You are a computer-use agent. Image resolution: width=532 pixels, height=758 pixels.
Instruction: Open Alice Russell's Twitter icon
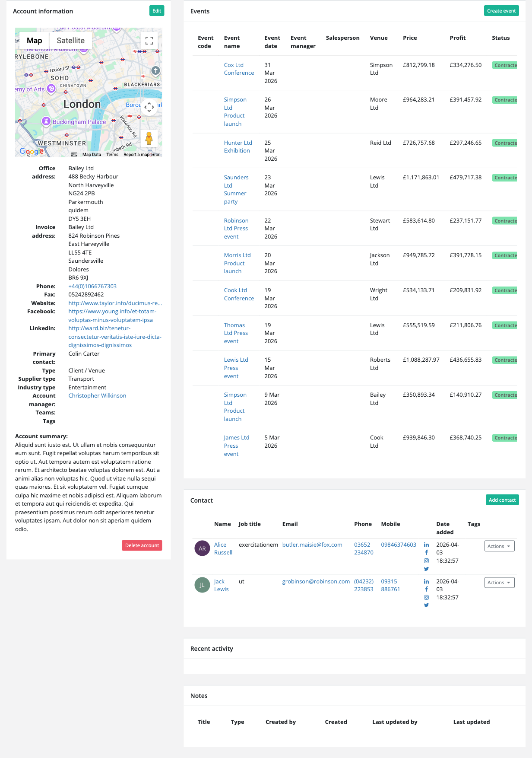click(426, 569)
